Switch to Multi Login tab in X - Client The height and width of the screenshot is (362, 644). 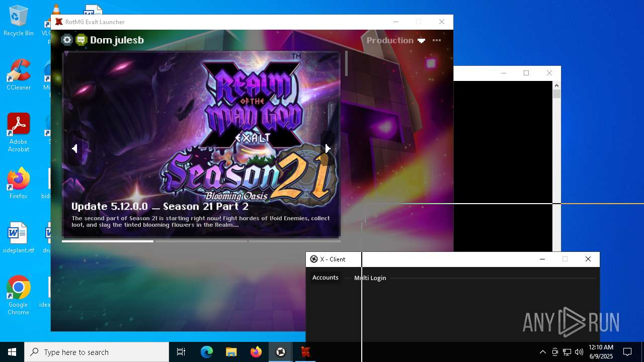[370, 278]
